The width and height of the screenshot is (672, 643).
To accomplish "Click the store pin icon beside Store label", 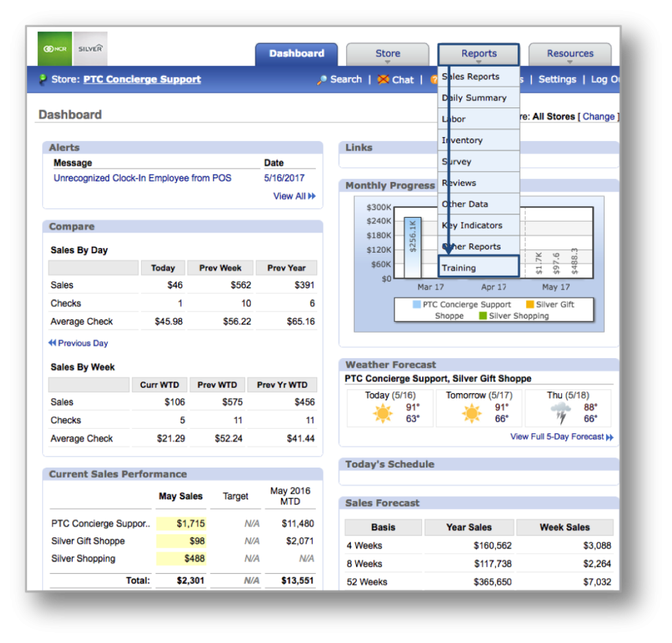I will coord(42,79).
